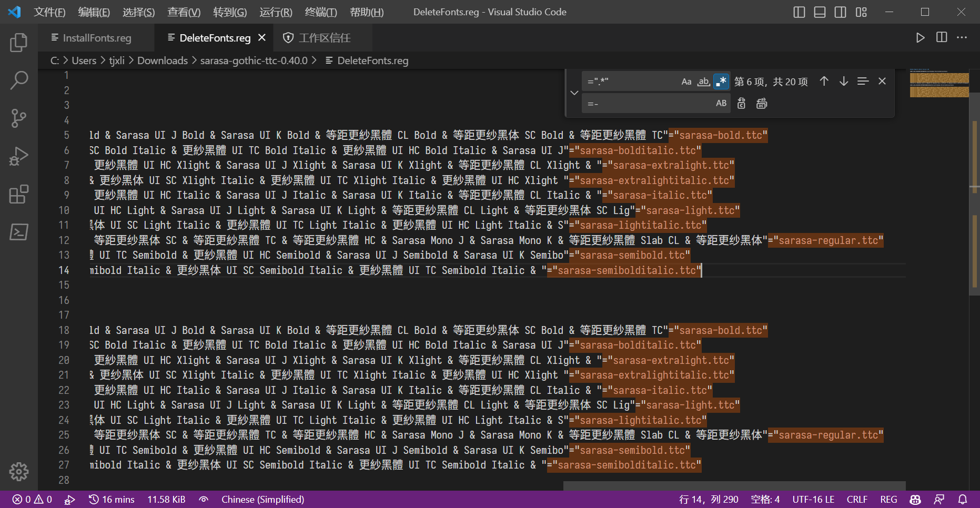Screen dimensions: 980x508
Task: Open the Extensions view
Action: (19, 194)
